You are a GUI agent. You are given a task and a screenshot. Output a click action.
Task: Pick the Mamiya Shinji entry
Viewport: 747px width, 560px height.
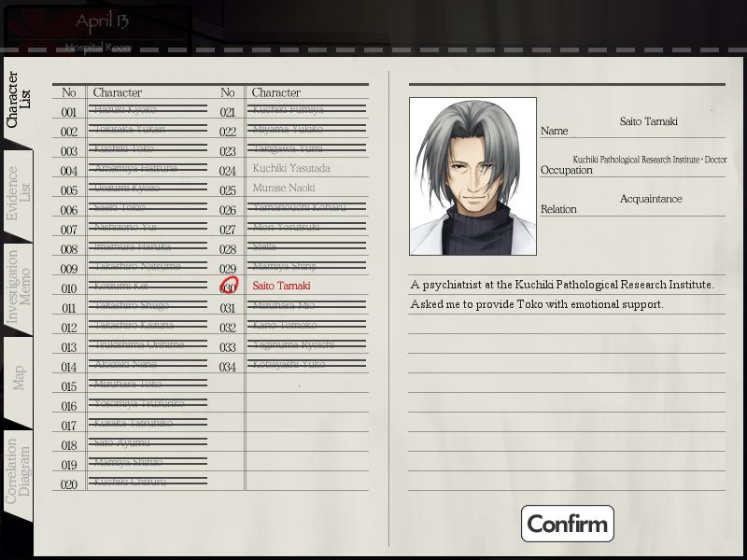tap(307, 266)
